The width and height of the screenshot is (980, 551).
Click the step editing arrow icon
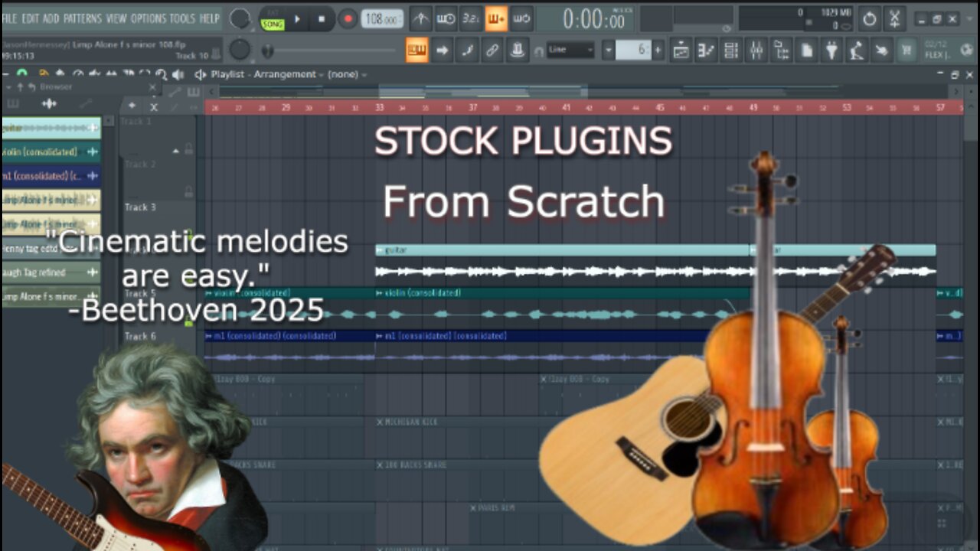(x=443, y=51)
